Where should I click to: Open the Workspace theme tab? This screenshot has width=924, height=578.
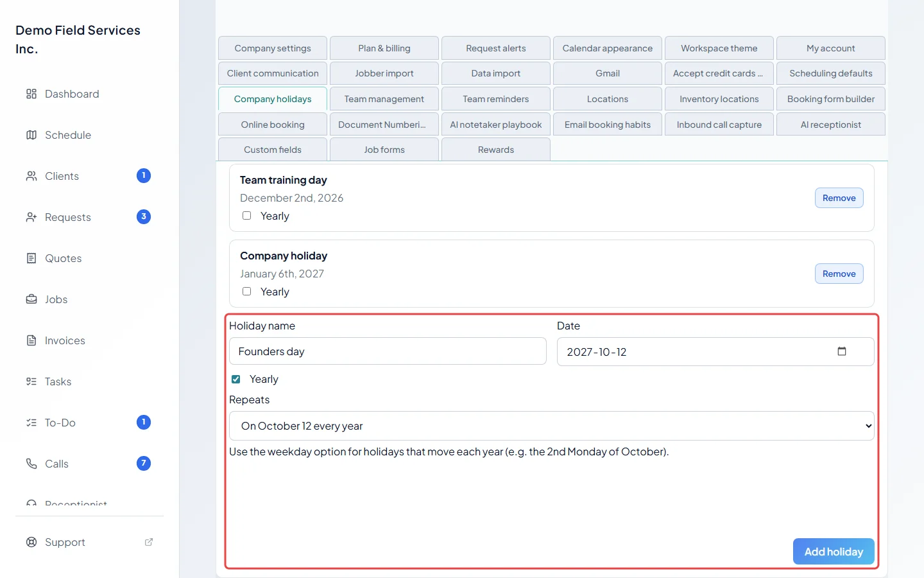[x=719, y=48]
